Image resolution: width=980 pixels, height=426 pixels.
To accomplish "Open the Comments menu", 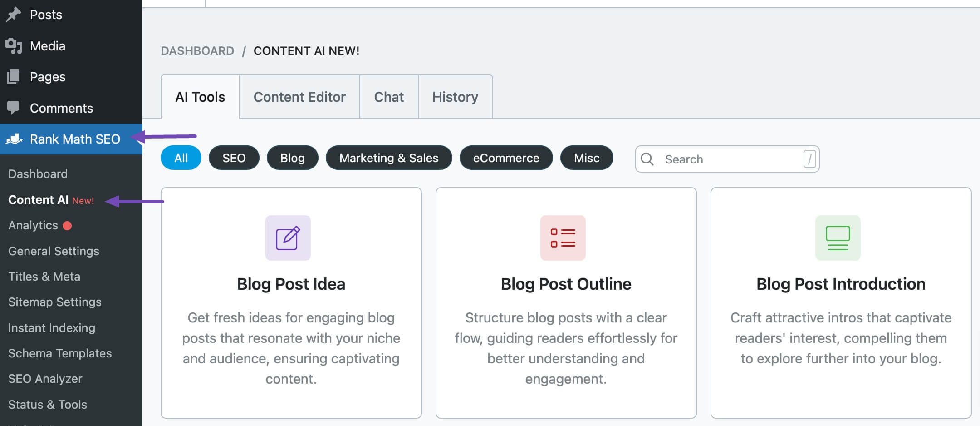I will point(71,108).
